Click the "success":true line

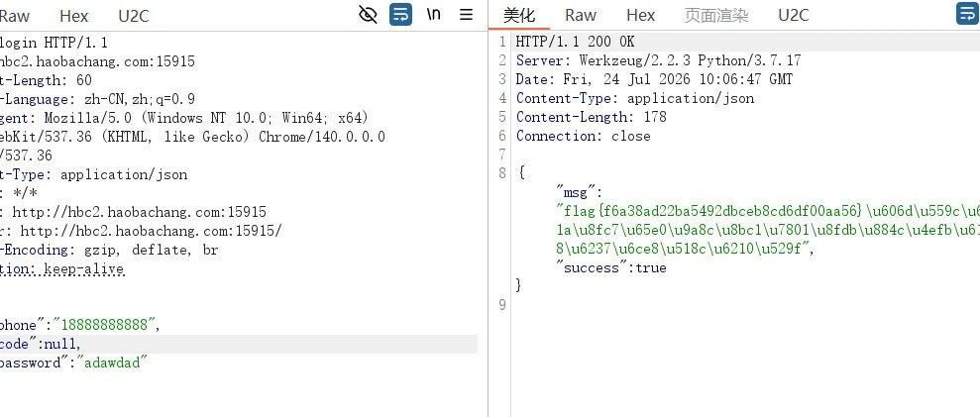pos(610,267)
